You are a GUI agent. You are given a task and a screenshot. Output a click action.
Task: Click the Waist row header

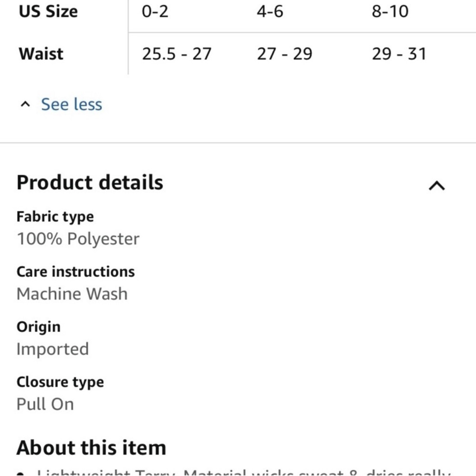pyautogui.click(x=41, y=54)
